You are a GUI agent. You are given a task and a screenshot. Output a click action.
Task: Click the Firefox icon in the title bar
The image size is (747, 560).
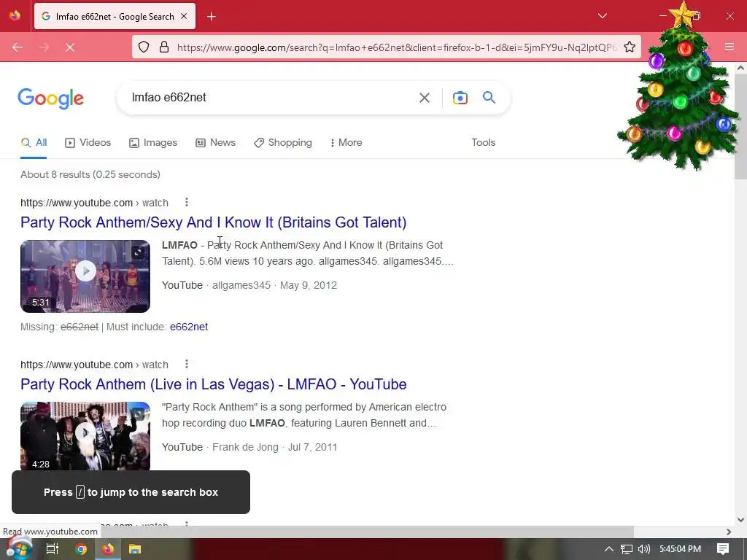coord(15,16)
